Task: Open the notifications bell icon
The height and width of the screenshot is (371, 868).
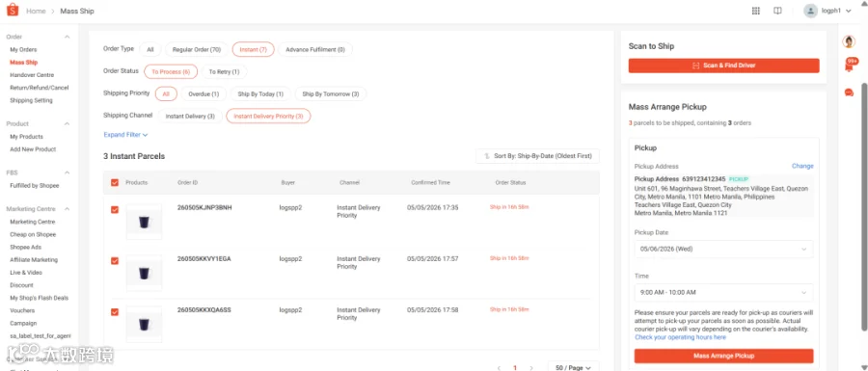Action: pyautogui.click(x=849, y=66)
